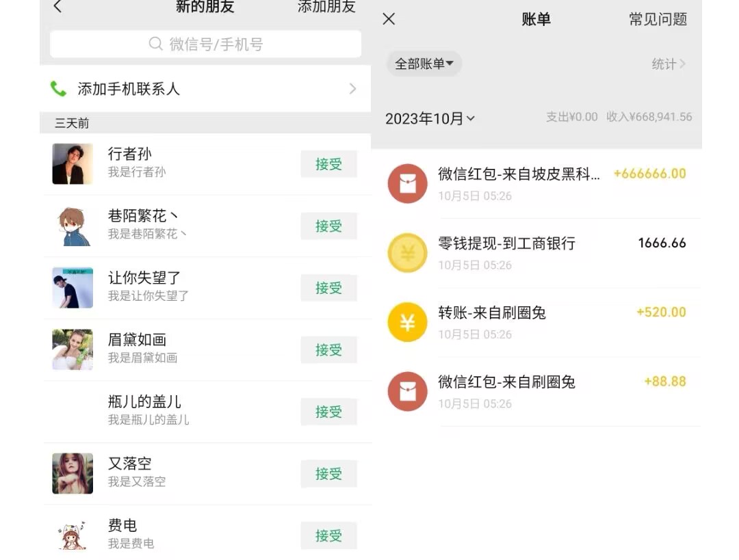
Task: Open the 全部账单 filter dropdown
Action: pyautogui.click(x=424, y=63)
